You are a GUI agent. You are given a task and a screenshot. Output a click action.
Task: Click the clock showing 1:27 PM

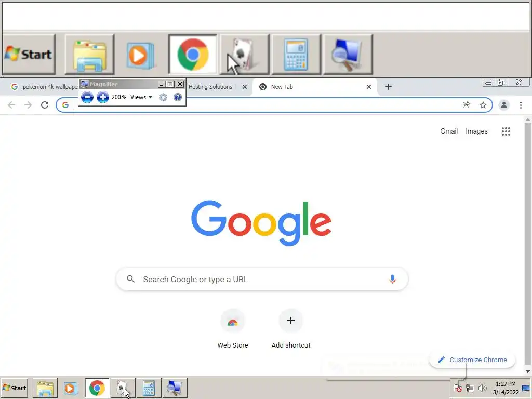coord(506,388)
